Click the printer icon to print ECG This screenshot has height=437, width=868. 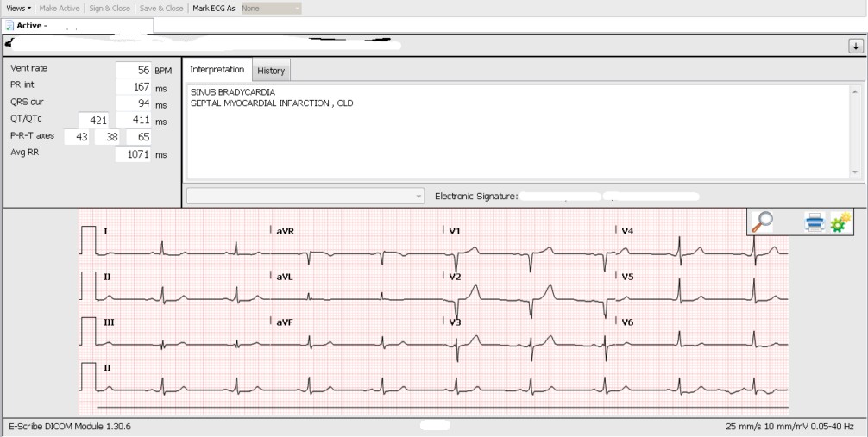point(815,223)
